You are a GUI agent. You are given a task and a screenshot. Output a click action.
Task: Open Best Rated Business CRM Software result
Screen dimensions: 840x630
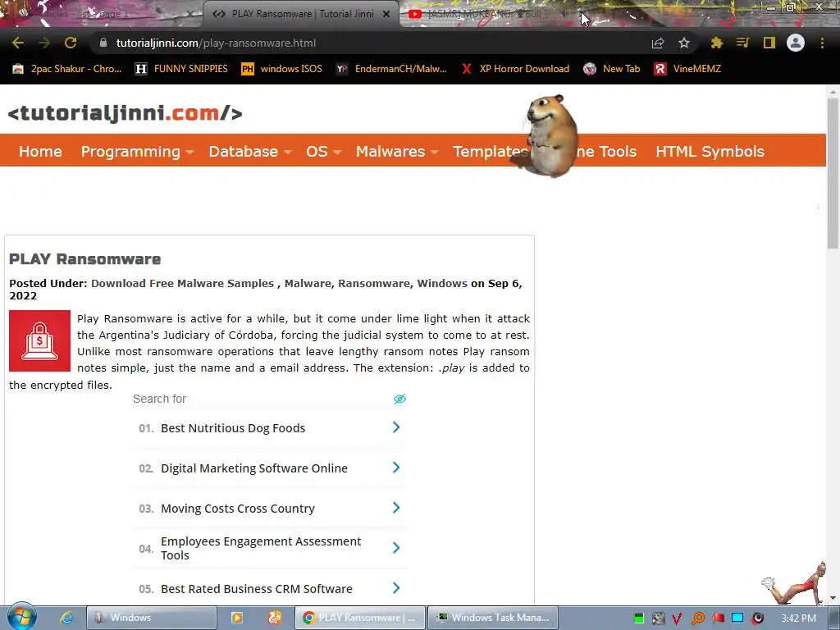257,589
